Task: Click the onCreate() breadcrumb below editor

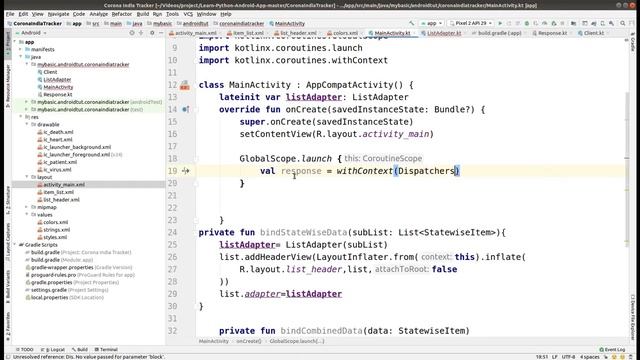Action: pos(249,341)
